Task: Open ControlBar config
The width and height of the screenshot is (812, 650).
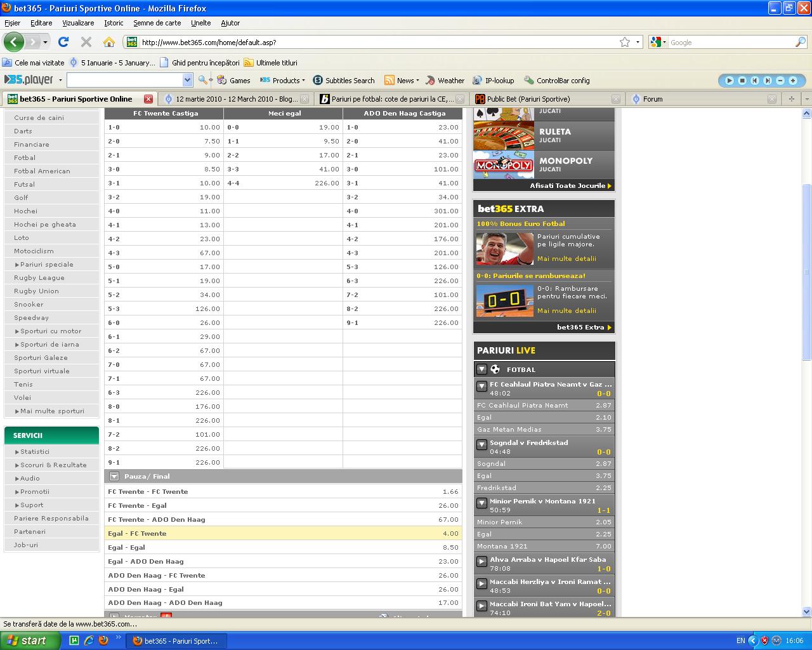Action: [x=557, y=81]
